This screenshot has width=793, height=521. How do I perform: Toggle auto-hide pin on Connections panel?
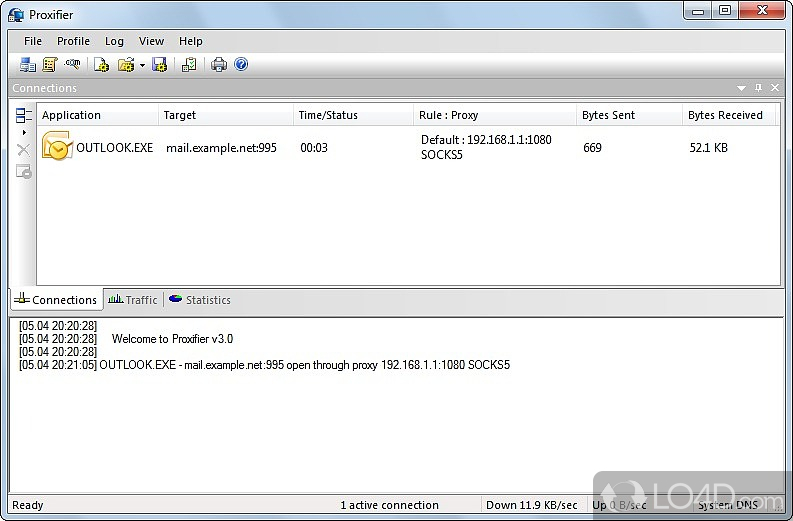[758, 88]
